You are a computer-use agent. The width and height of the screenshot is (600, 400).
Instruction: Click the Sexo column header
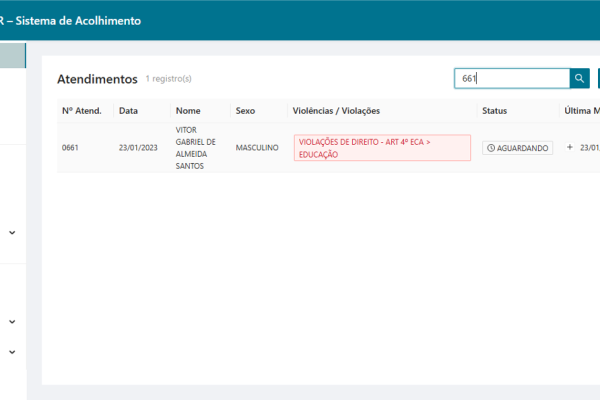click(245, 110)
